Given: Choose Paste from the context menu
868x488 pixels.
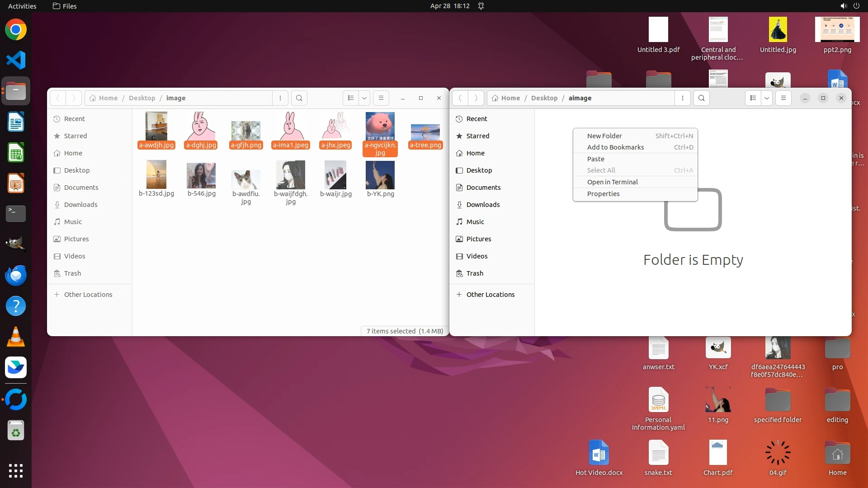Looking at the screenshot, I should click(595, 159).
